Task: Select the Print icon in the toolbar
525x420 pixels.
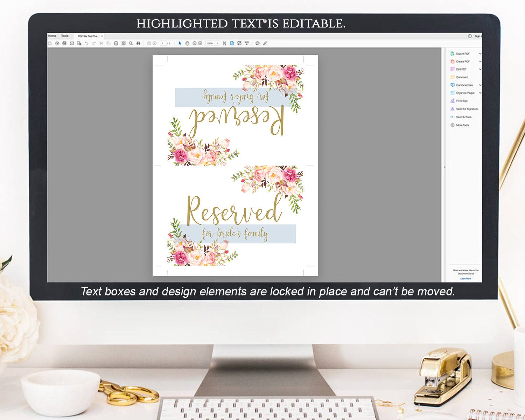Action: pyautogui.click(x=64, y=43)
